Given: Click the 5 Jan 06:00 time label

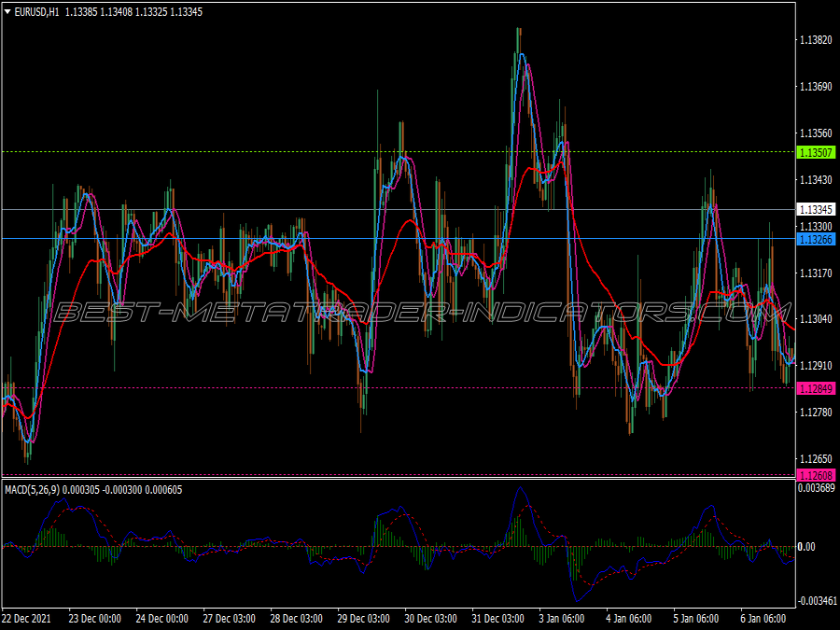Looking at the screenshot, I should (x=696, y=618).
